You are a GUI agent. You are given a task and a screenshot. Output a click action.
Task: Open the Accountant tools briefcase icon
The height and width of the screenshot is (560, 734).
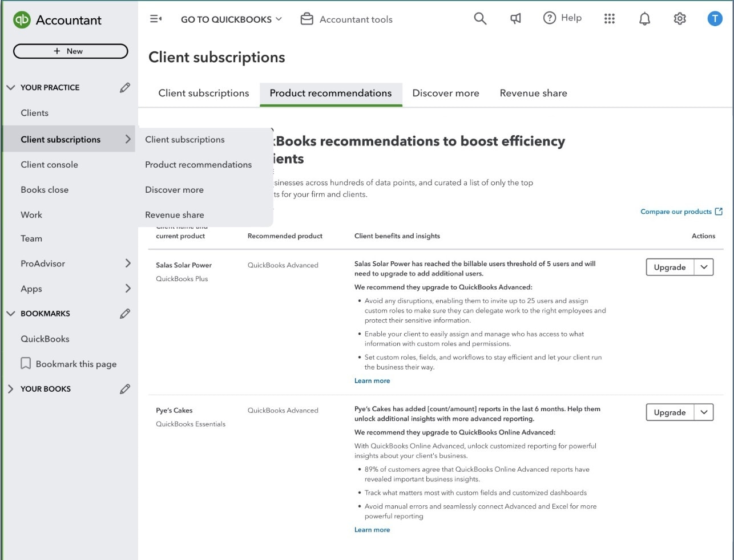[307, 19]
